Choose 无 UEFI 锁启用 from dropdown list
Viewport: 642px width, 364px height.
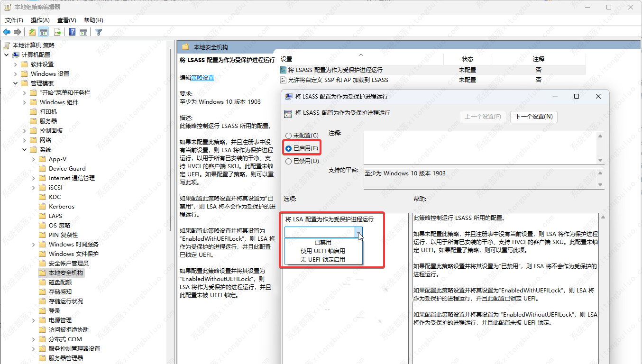point(323,259)
